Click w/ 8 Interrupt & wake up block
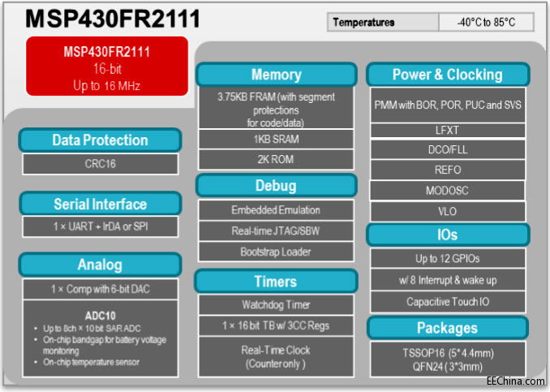The width and height of the screenshot is (550, 392). pos(448,280)
